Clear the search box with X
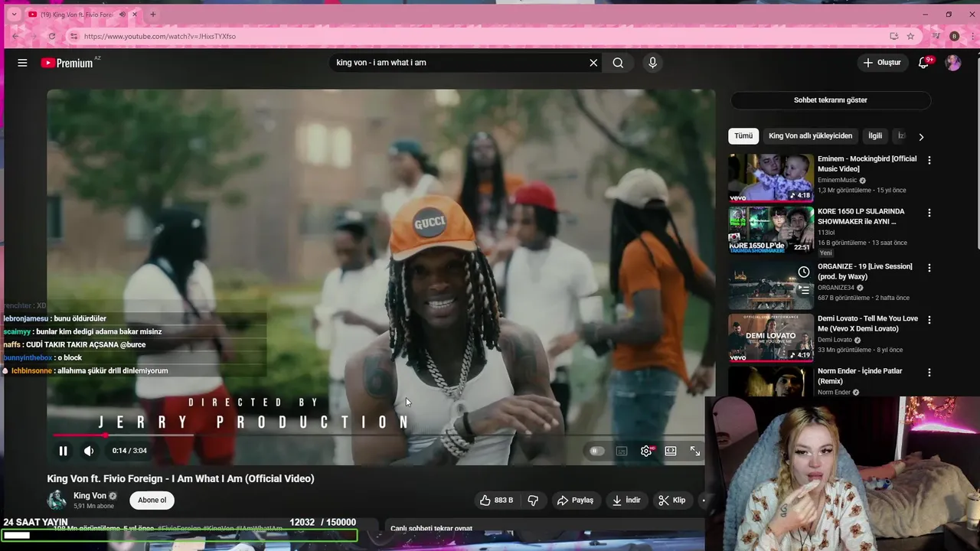980x551 pixels. 593,63
